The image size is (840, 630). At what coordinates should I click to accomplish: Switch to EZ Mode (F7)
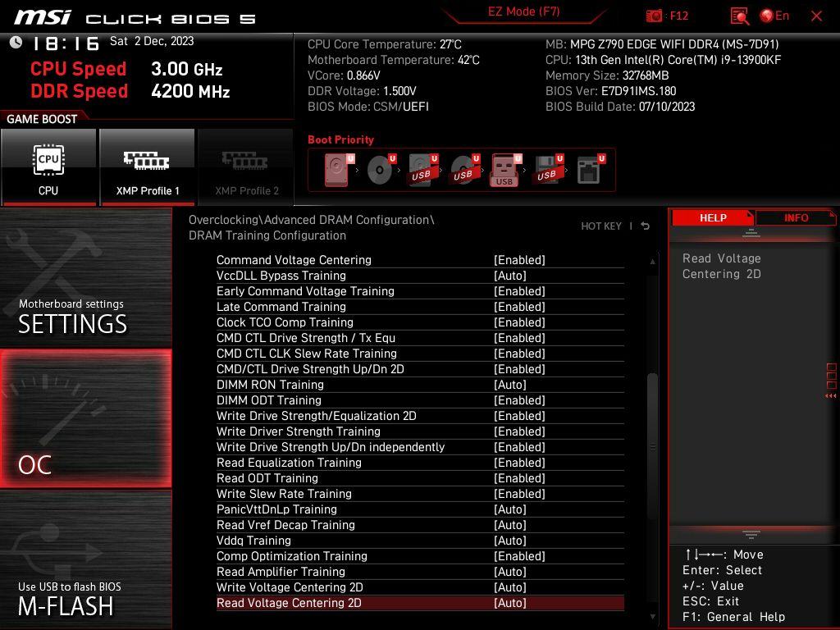523,11
